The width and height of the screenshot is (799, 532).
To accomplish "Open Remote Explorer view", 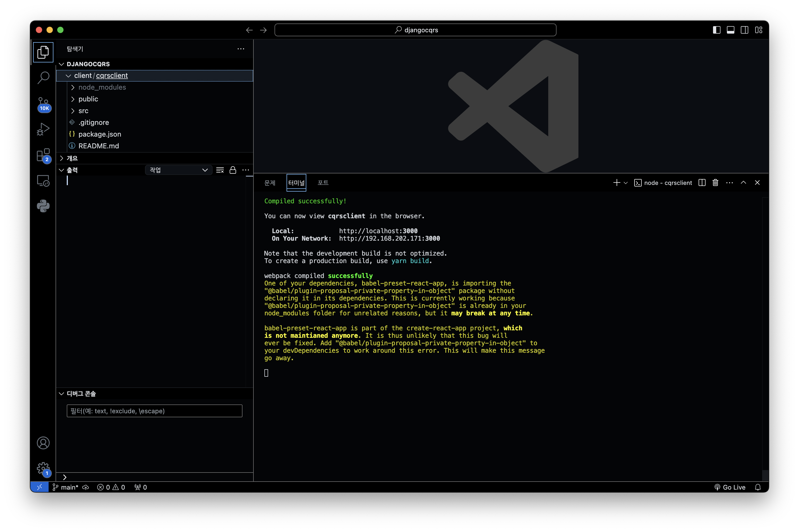I will [43, 181].
